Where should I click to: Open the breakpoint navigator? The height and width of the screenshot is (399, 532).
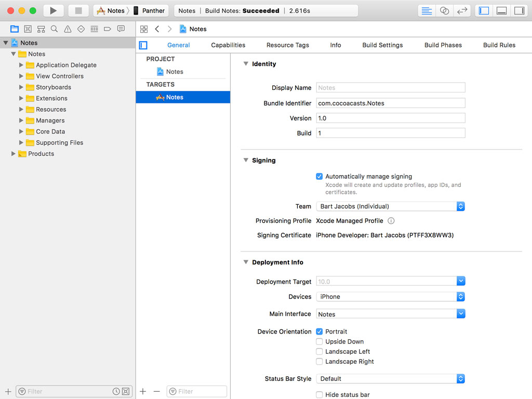(108, 29)
